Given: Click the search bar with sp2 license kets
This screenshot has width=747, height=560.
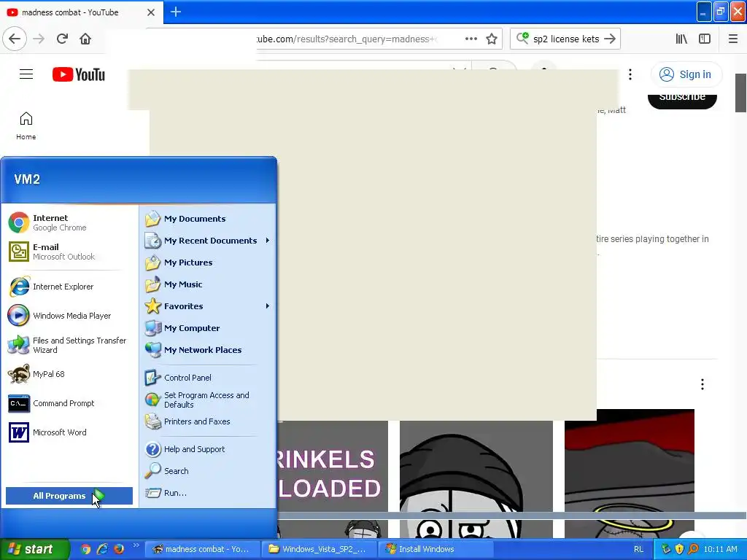Looking at the screenshot, I should point(565,39).
